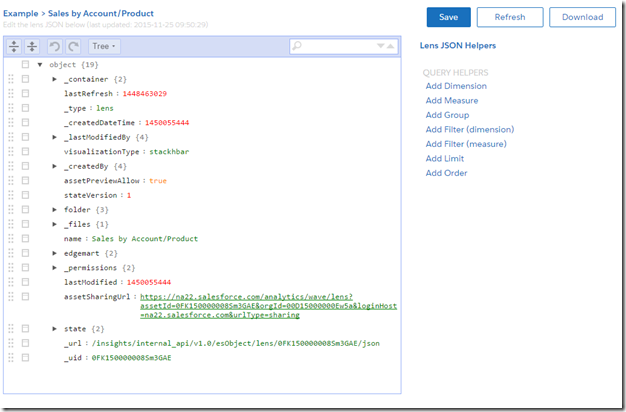Grab drag handle of _url row

[x=11, y=343]
